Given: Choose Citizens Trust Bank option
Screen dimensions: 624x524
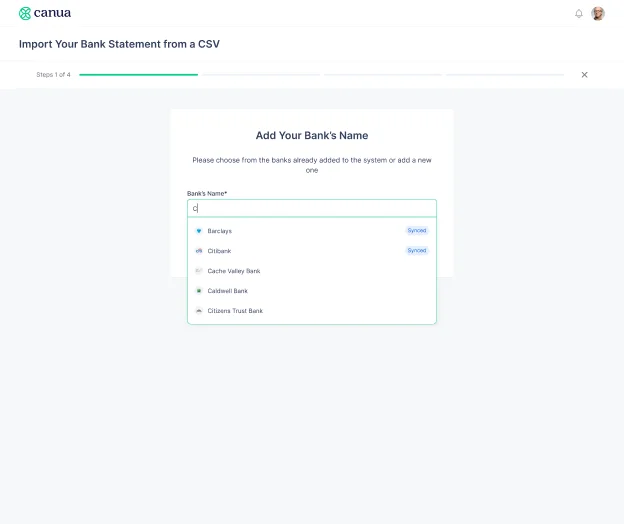Looking at the screenshot, I should click(312, 311).
